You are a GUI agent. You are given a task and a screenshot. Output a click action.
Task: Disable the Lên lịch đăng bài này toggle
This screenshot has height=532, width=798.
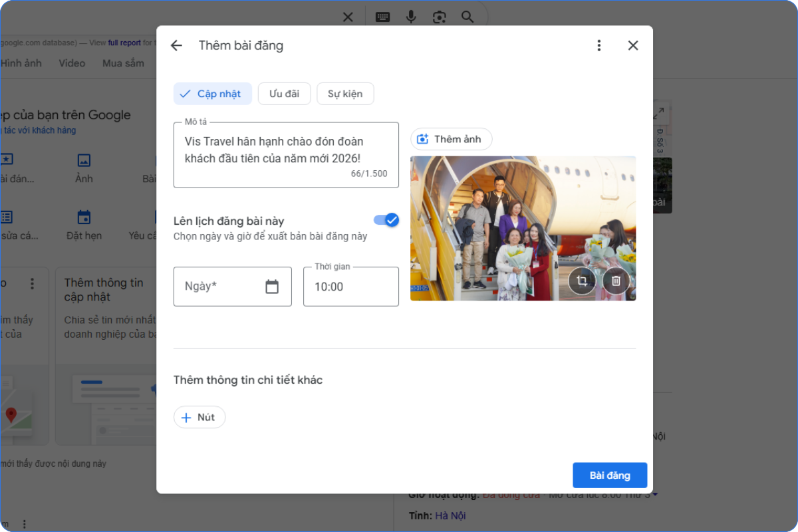[385, 220]
